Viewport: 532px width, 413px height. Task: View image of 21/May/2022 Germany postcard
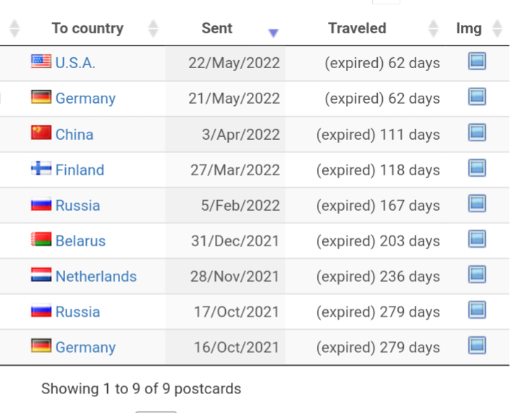pyautogui.click(x=477, y=97)
